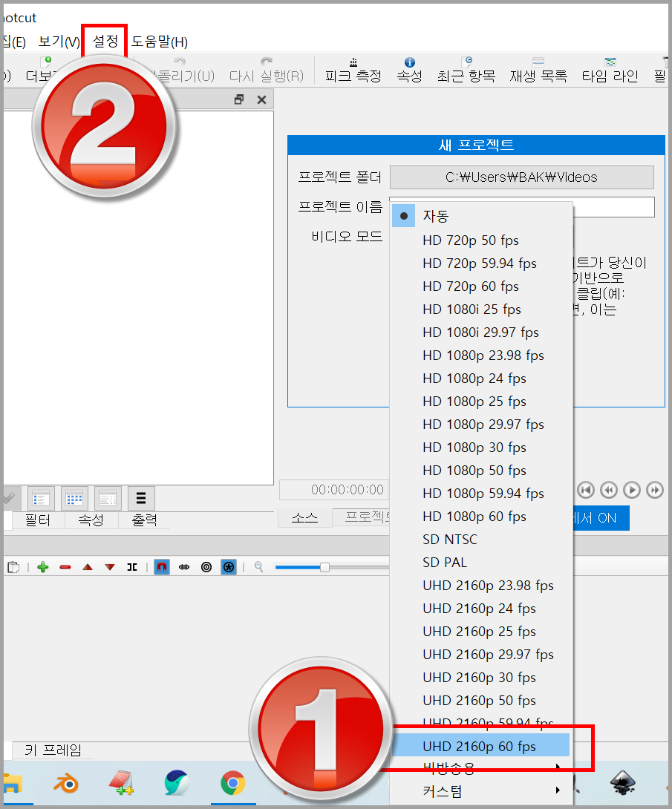Select the 키 프레임 tab
This screenshot has width=672, height=809.
53,750
